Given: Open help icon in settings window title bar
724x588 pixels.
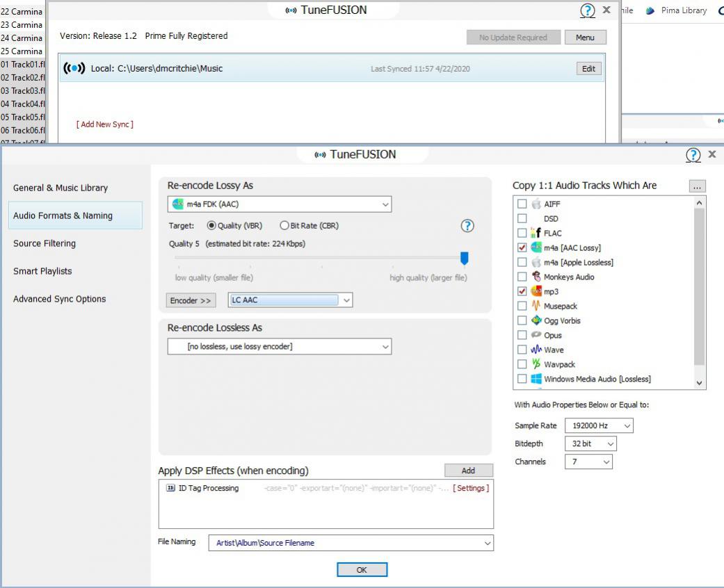Looking at the screenshot, I should pyautogui.click(x=693, y=155).
